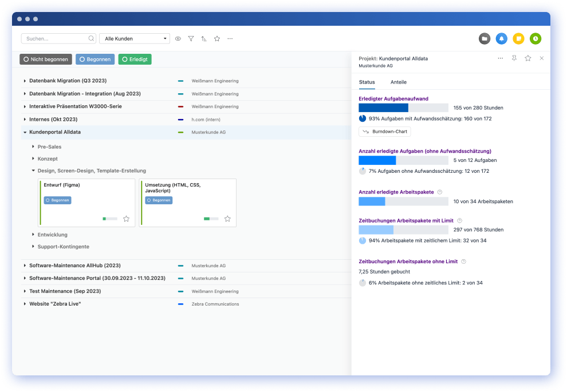
Task: Click Zeitbuchungen Arbeitspakete ohne Limit heading
Action: point(408,262)
